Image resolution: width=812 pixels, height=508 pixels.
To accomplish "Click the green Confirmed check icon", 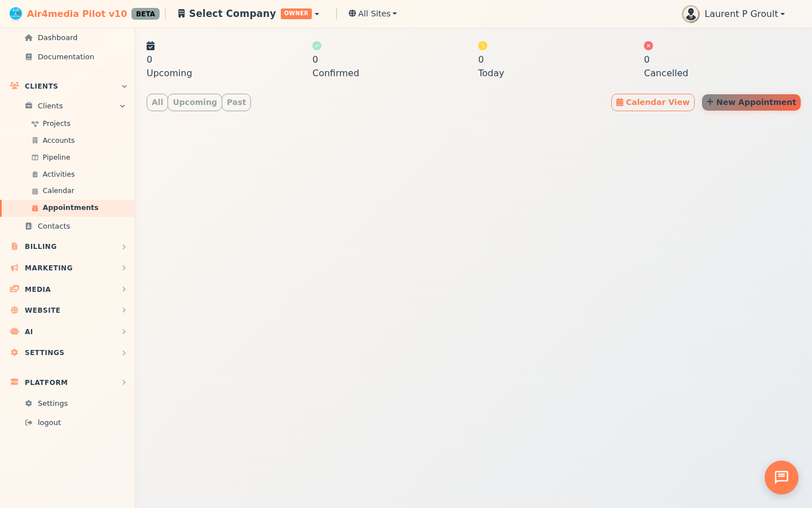I will [x=317, y=46].
